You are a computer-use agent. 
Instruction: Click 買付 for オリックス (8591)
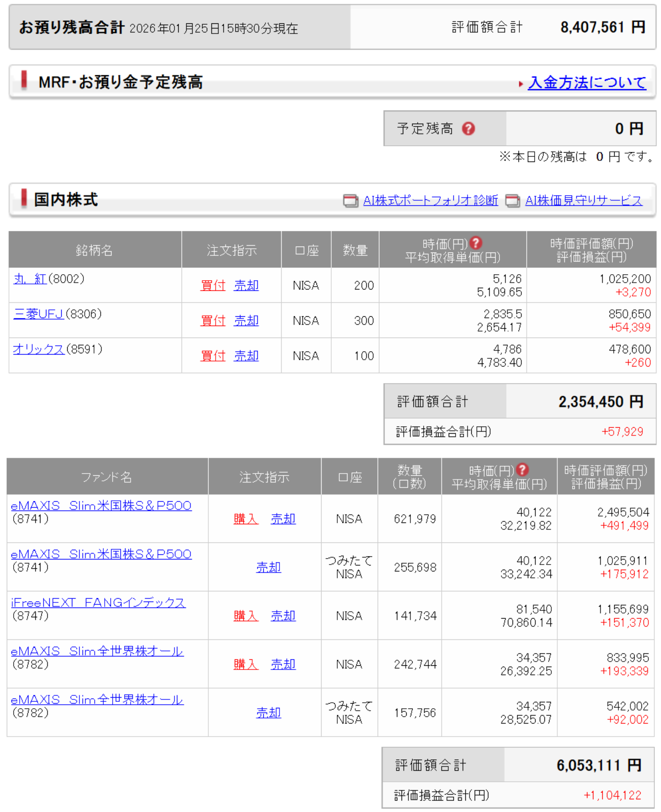[x=213, y=356]
